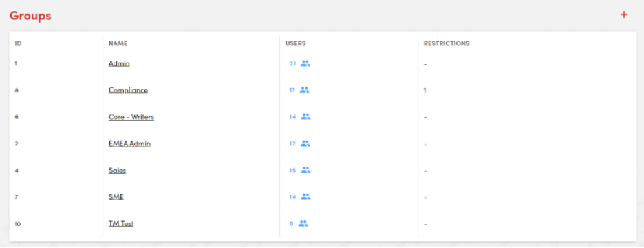Click the 31 user count for Admin
This screenshot has height=248, width=644.
pos(292,64)
